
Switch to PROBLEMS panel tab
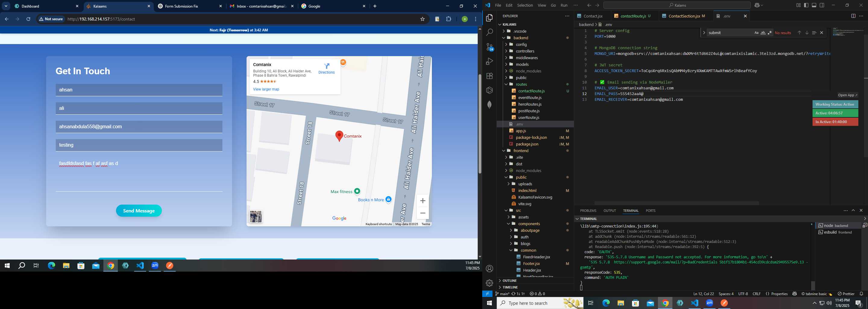pos(588,211)
